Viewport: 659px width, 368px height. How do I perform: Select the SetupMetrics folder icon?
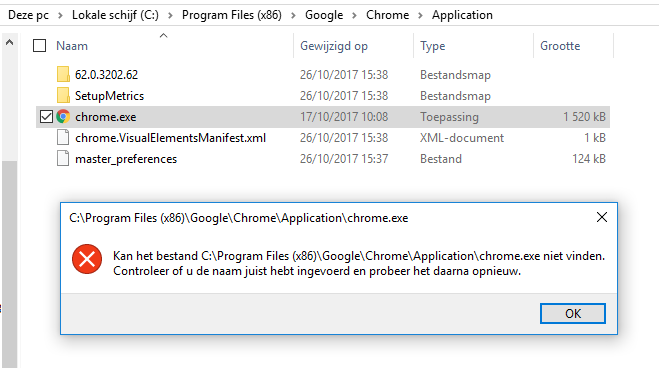point(63,95)
